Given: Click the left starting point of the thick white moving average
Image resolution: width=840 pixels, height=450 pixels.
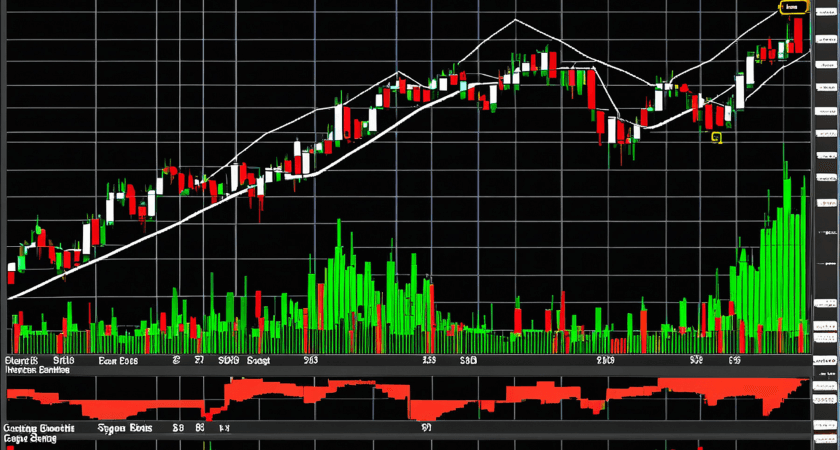Looking at the screenshot, I should click(9, 297).
